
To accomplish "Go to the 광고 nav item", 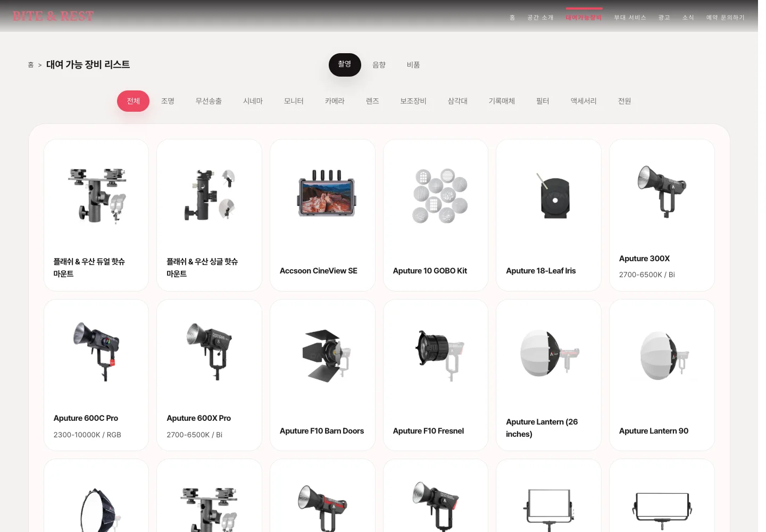I will coord(664,18).
